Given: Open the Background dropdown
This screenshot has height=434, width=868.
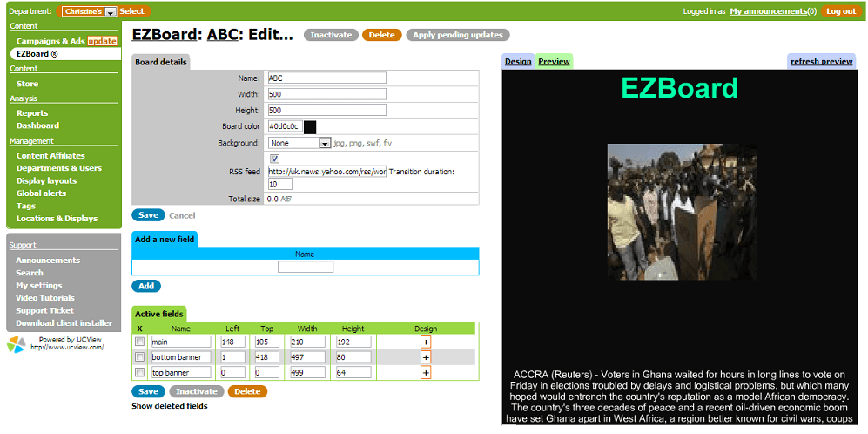Looking at the screenshot, I should pos(299,143).
